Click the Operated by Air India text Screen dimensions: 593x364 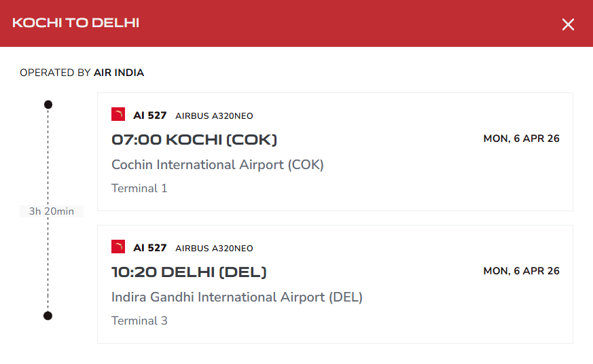coord(82,73)
